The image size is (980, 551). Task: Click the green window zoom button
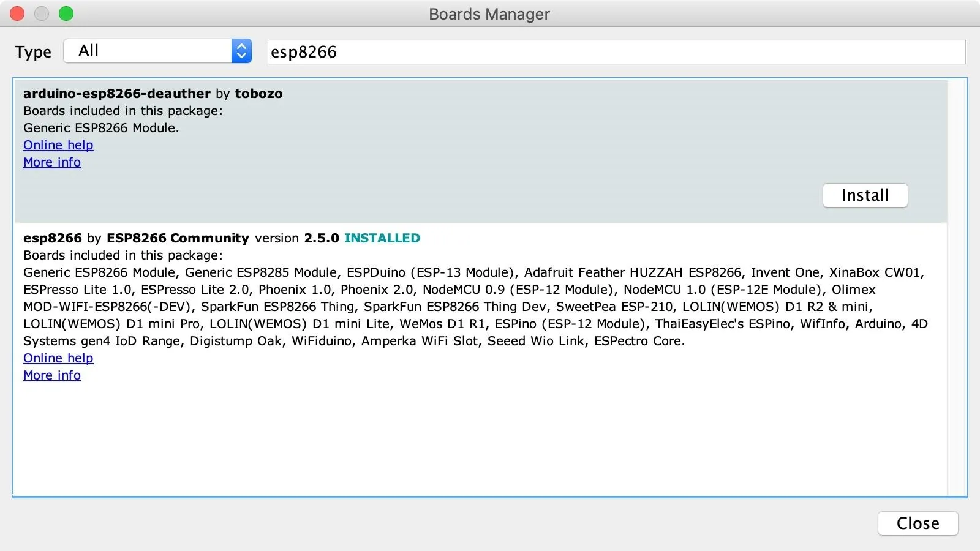tap(66, 13)
